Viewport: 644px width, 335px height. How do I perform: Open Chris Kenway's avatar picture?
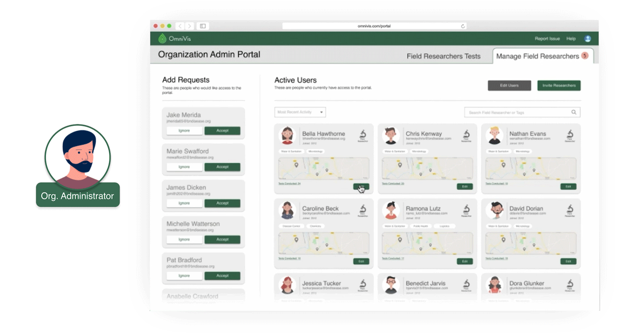click(x=391, y=136)
